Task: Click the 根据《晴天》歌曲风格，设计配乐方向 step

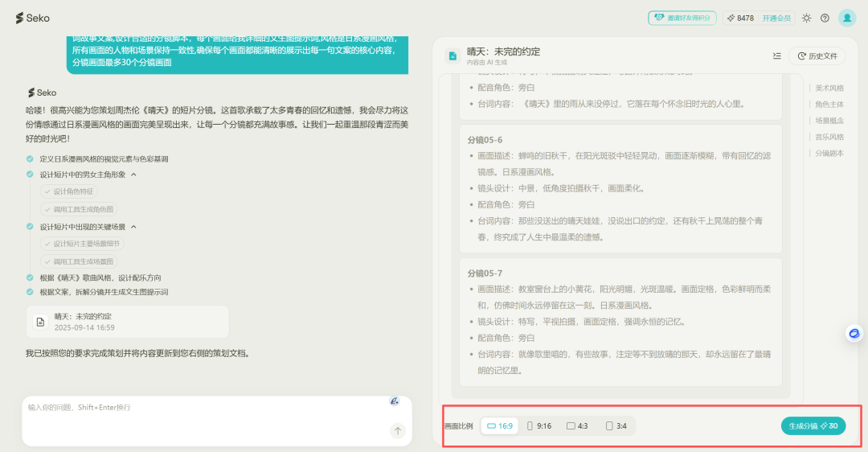Action: point(100,277)
